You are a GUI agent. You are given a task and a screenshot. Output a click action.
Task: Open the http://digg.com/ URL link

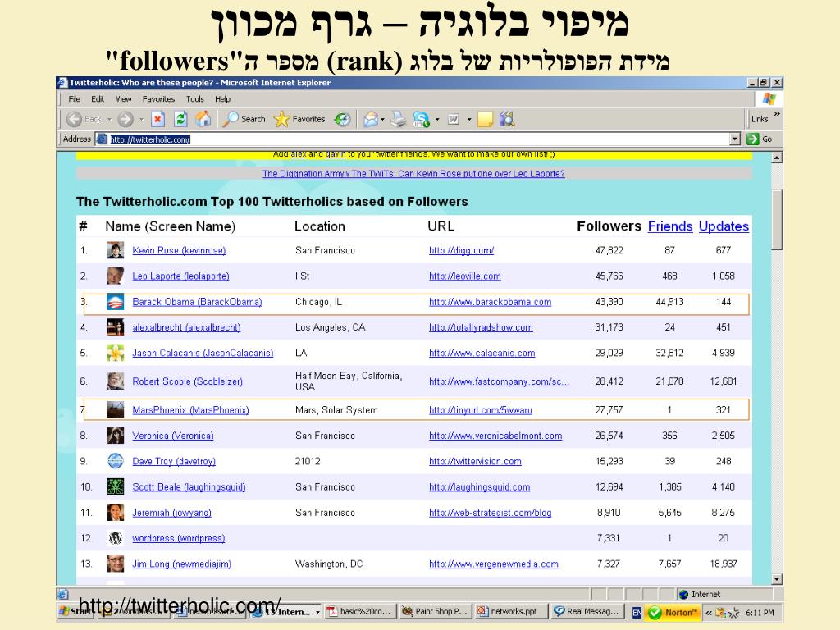click(461, 250)
